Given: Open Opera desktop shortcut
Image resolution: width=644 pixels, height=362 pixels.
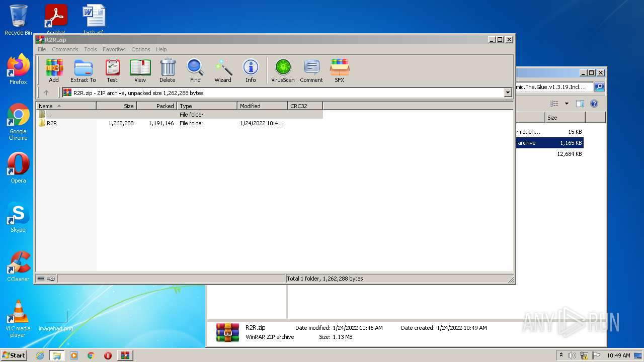Looking at the screenshot, I should tap(18, 168).
